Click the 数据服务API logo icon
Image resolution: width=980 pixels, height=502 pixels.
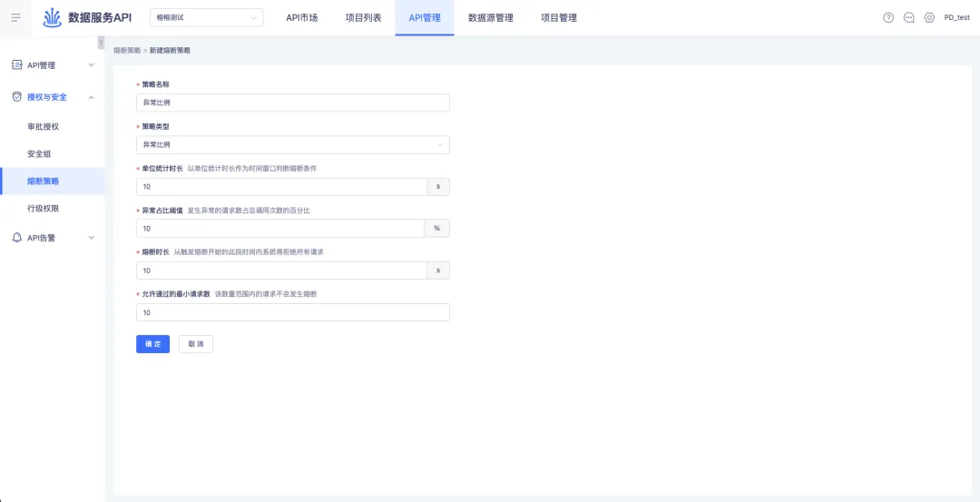click(x=52, y=17)
